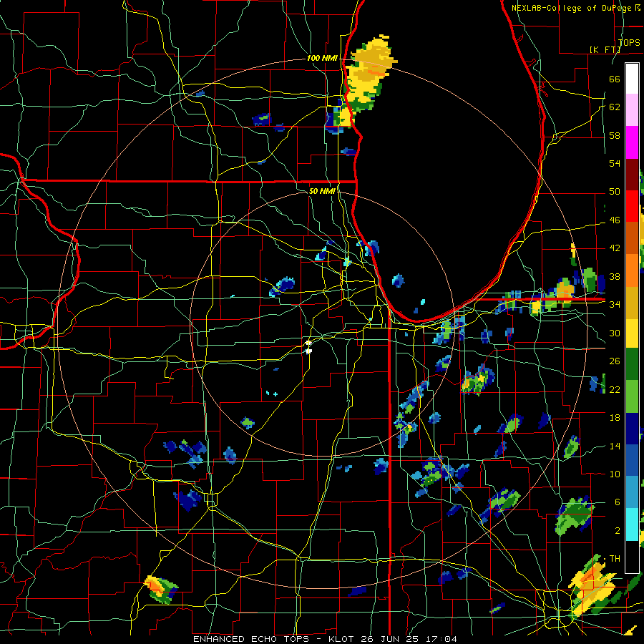644x644 pixels.
Task: Click the 46 legend value
Action: point(615,220)
